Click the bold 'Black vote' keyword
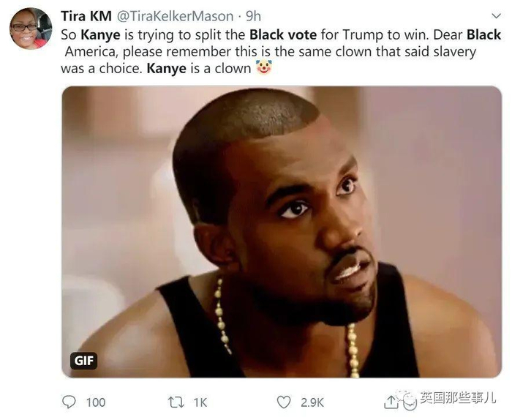Image resolution: width=512 pixels, height=420 pixels. coord(283,34)
